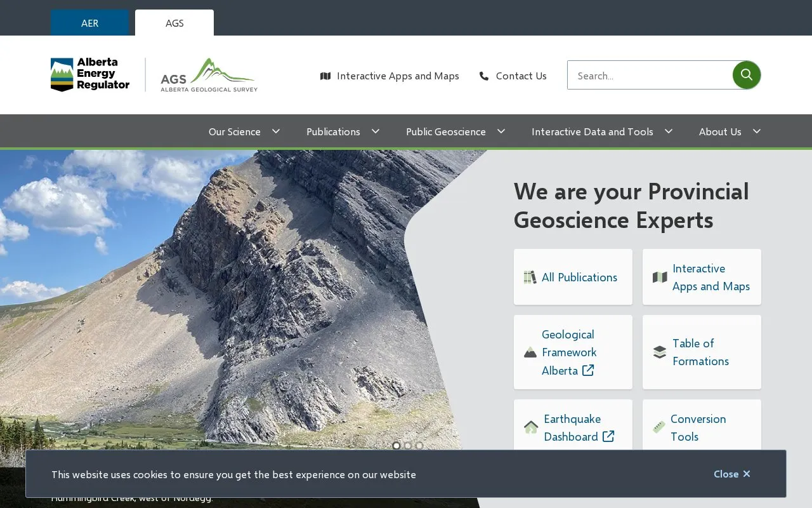Switch to the AER tab
Screen dimensions: 812x508
point(90,23)
